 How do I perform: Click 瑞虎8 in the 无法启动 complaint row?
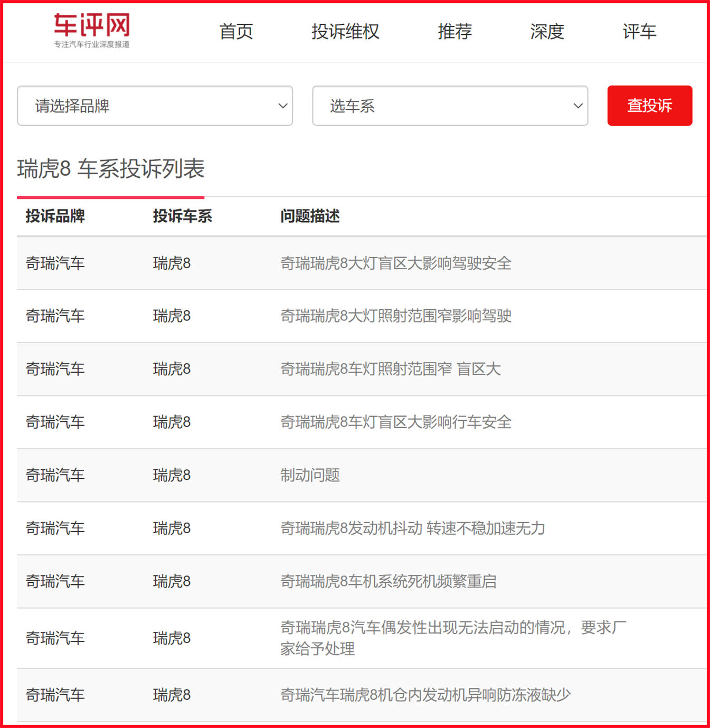(172, 638)
